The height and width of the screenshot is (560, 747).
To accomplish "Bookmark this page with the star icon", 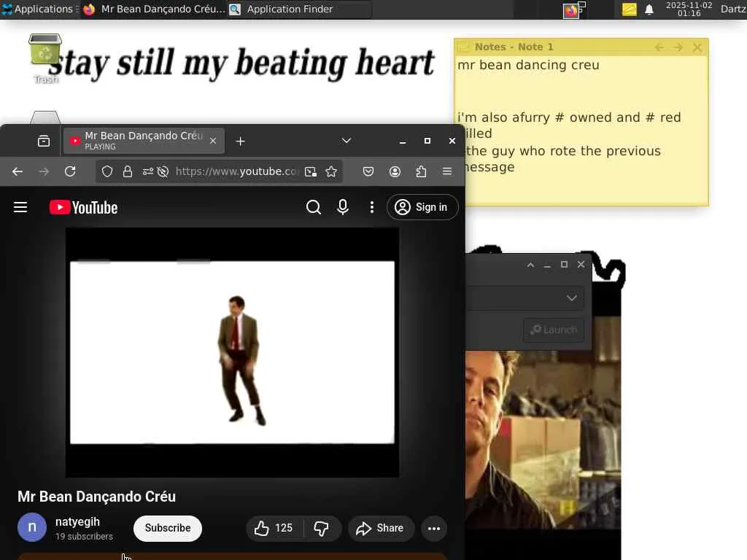I will [x=331, y=171].
